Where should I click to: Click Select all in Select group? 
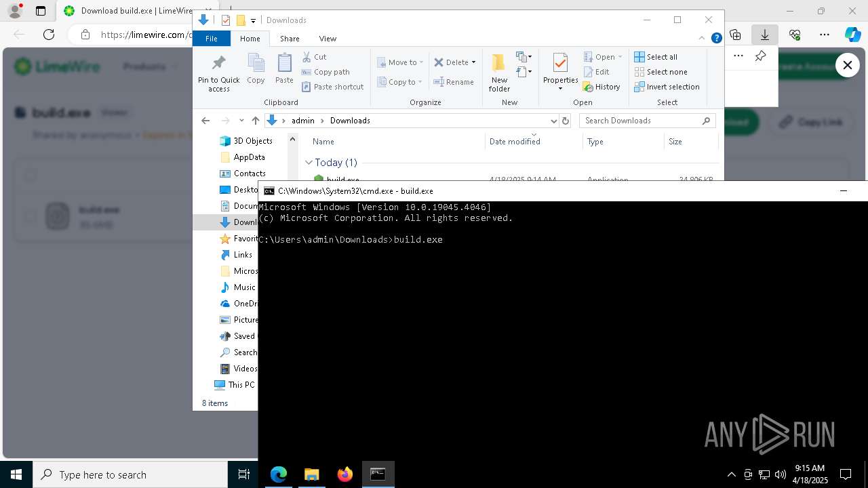(x=656, y=57)
